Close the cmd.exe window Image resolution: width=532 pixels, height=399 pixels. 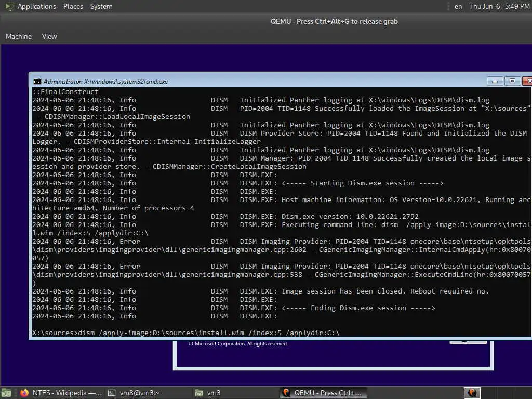pos(527,81)
